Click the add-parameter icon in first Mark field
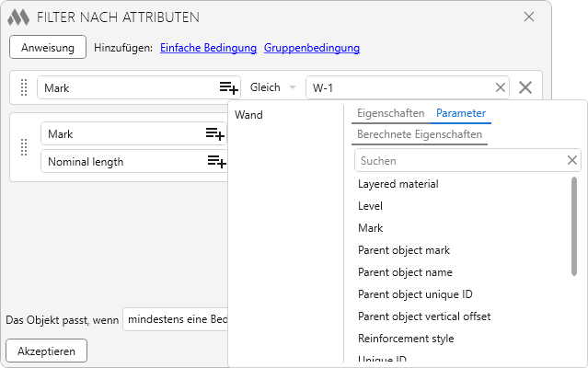Viewport: 588px width, 368px height. tap(228, 87)
